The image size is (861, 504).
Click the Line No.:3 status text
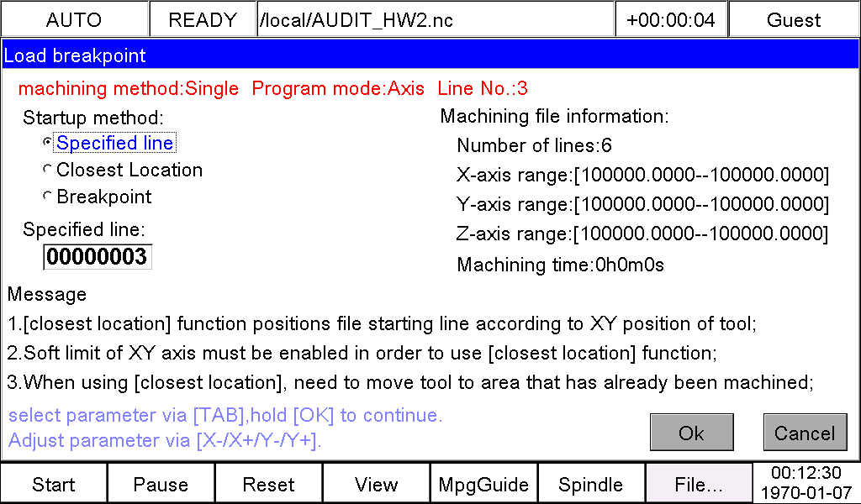coord(483,88)
